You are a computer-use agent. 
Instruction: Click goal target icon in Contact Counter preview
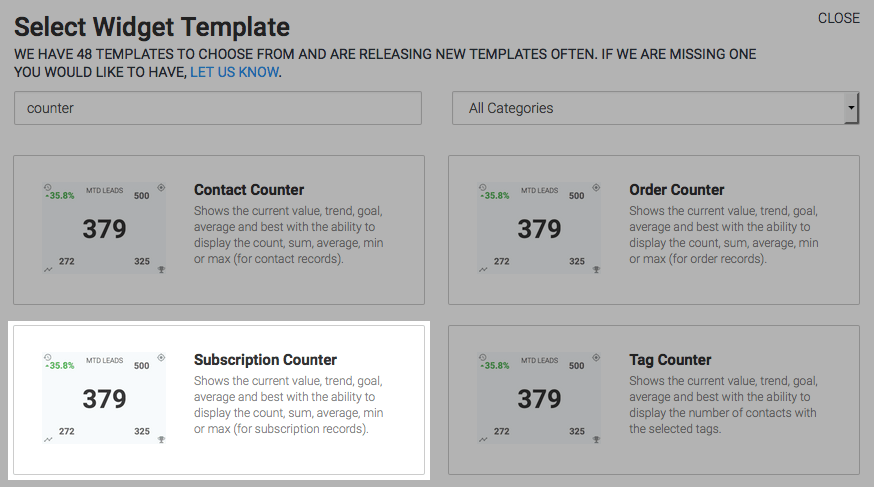(x=161, y=188)
